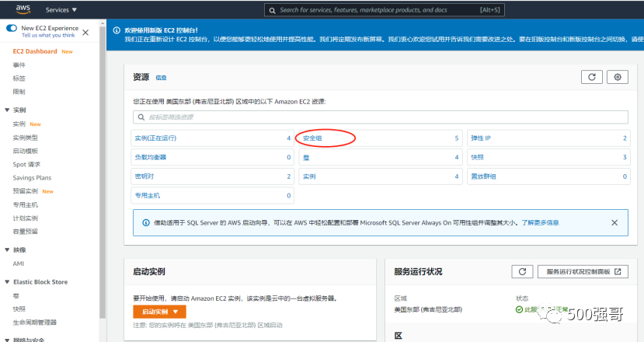Open AMI in the sidebar
This screenshot has width=644, height=342.
click(x=18, y=263)
